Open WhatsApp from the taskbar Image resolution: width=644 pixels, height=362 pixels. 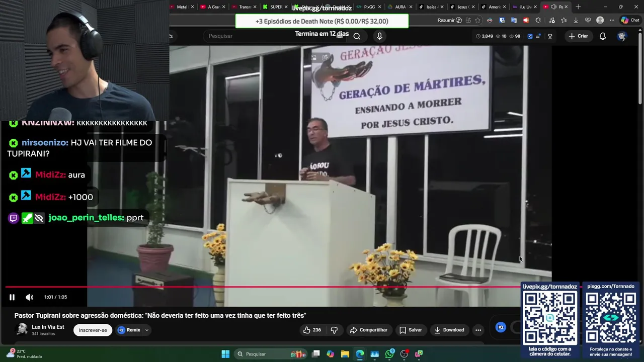[389, 354]
